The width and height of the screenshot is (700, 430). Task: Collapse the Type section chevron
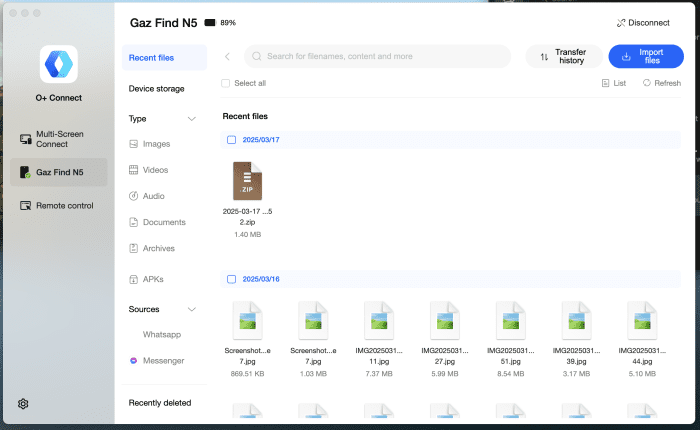click(x=192, y=119)
